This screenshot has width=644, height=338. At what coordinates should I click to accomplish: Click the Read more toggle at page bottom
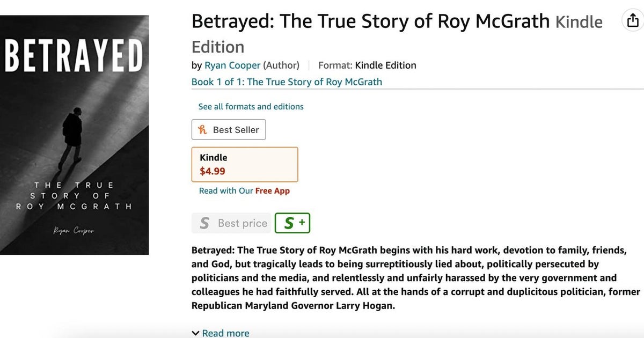[225, 333]
